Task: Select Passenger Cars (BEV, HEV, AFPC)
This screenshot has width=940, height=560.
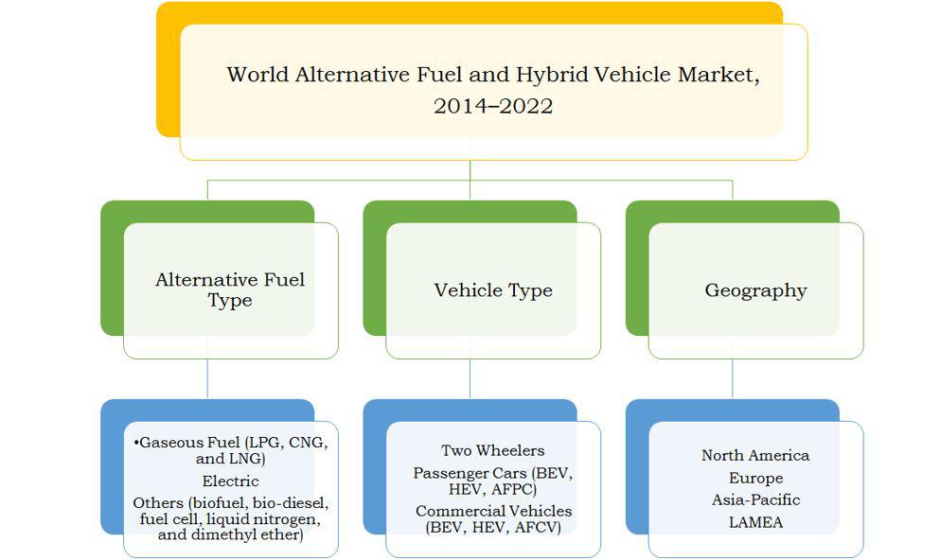Action: pos(493,481)
